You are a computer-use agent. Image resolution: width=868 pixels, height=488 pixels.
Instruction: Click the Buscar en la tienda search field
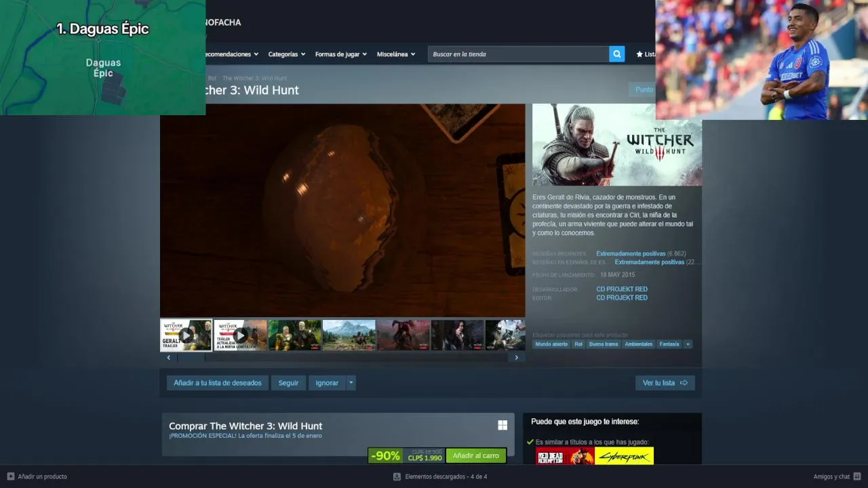[x=519, y=54]
